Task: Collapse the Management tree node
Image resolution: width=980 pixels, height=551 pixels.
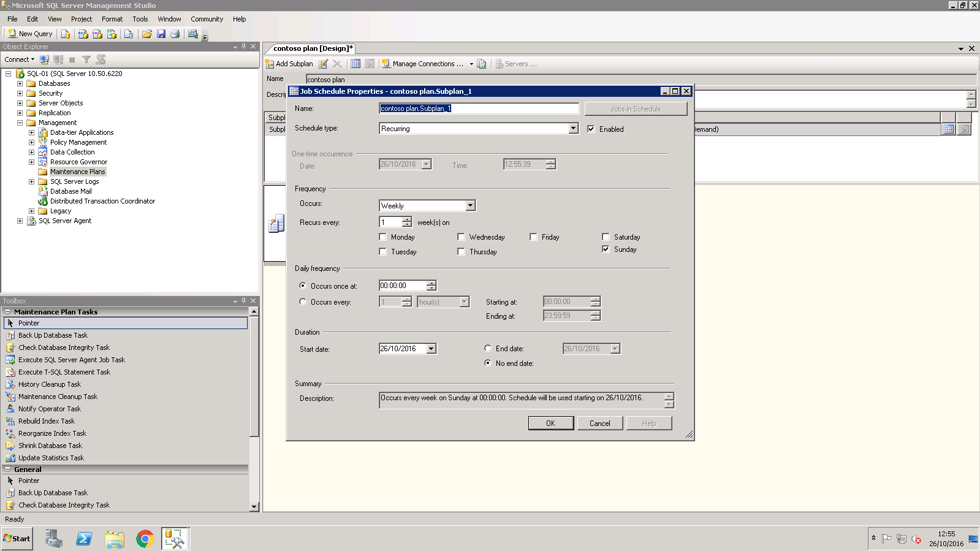Action: pyautogui.click(x=20, y=123)
